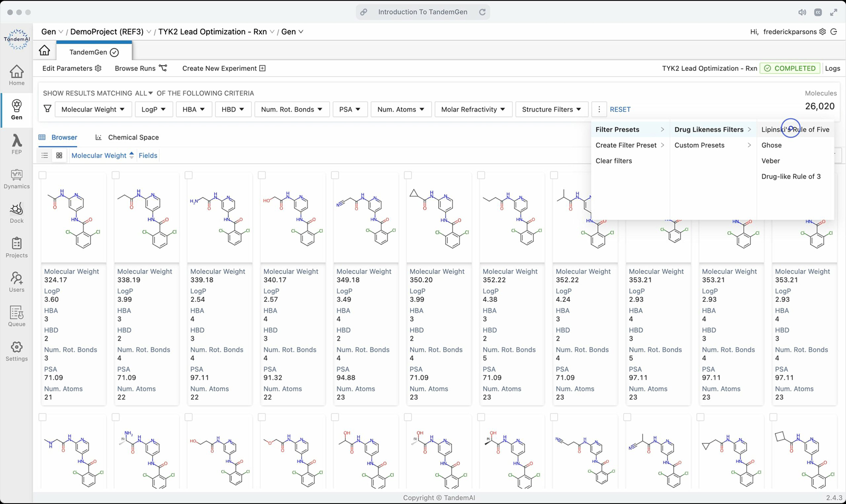Switch to grid view layout icon

pos(59,156)
